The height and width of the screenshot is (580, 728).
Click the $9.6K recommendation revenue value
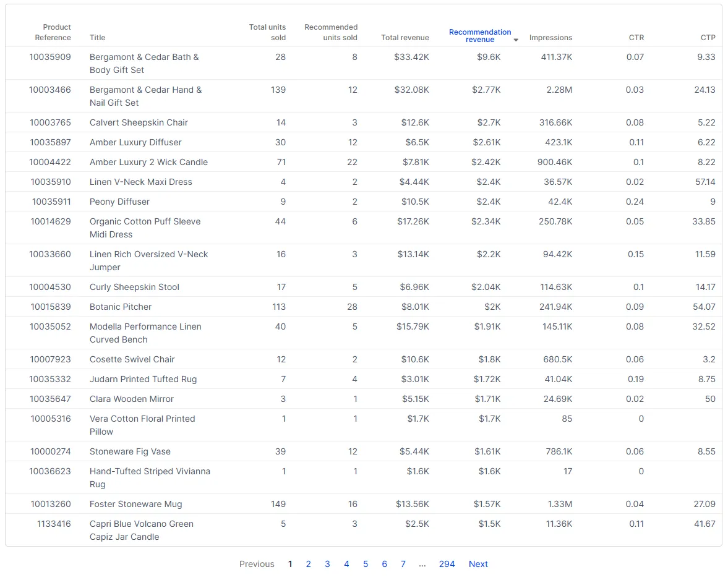click(x=489, y=57)
